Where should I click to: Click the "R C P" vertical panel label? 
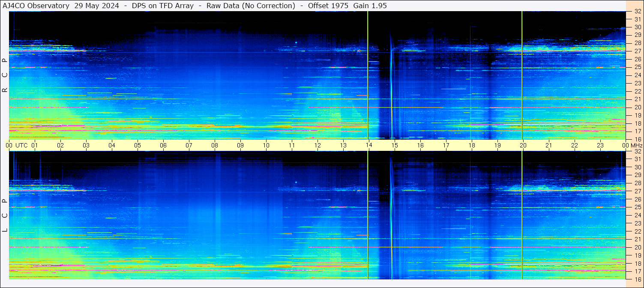click(5, 75)
